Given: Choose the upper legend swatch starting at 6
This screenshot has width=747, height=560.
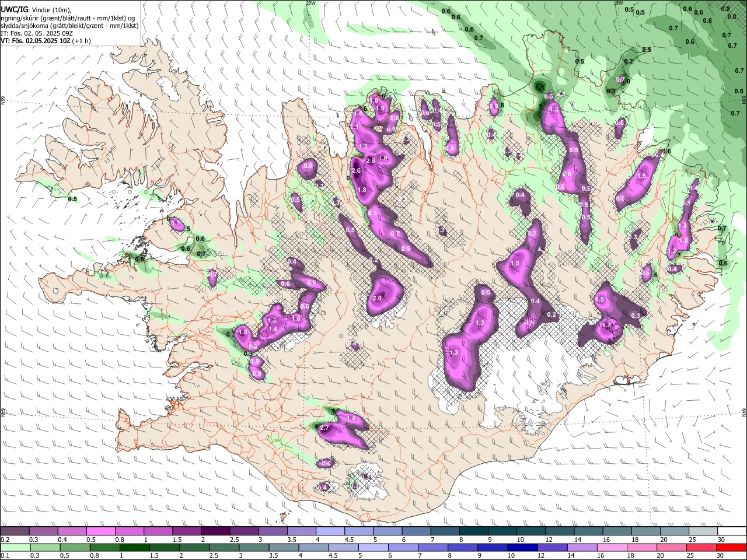Looking at the screenshot, I should tap(416, 531).
